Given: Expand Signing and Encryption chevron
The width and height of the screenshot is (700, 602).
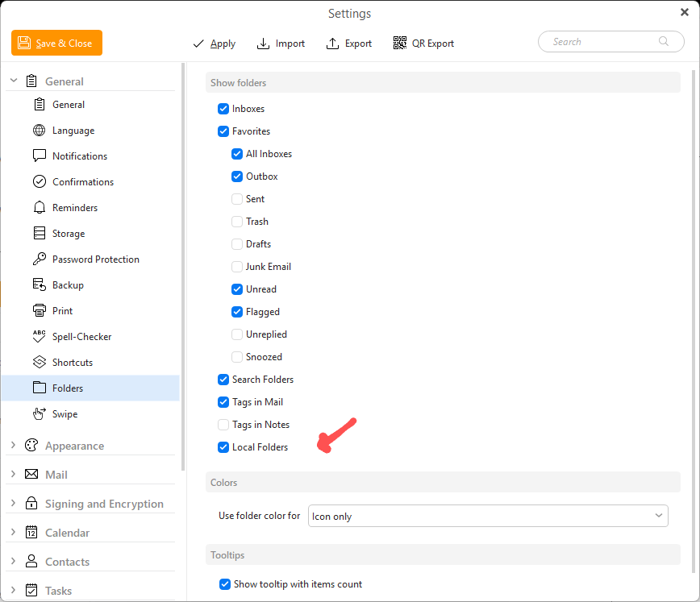Looking at the screenshot, I should (13, 503).
